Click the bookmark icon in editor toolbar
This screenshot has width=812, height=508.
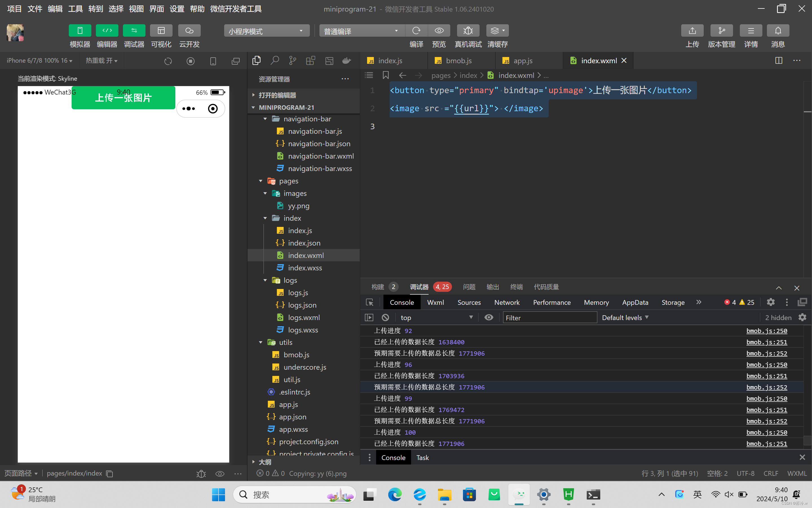click(386, 75)
